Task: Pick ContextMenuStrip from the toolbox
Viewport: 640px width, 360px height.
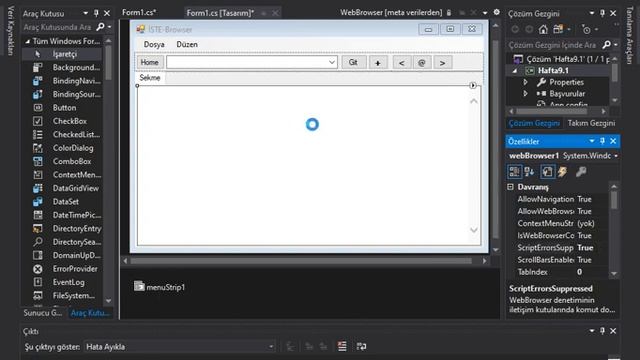Action: point(62,175)
